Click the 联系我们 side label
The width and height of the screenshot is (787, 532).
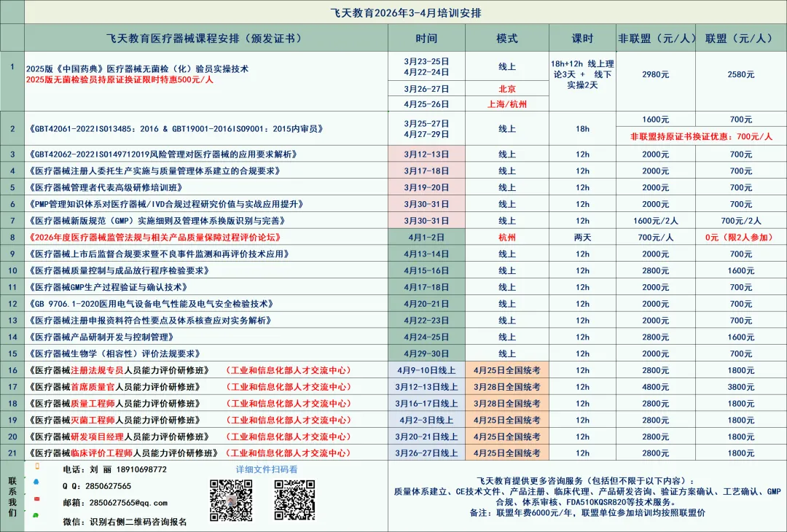coord(12,496)
